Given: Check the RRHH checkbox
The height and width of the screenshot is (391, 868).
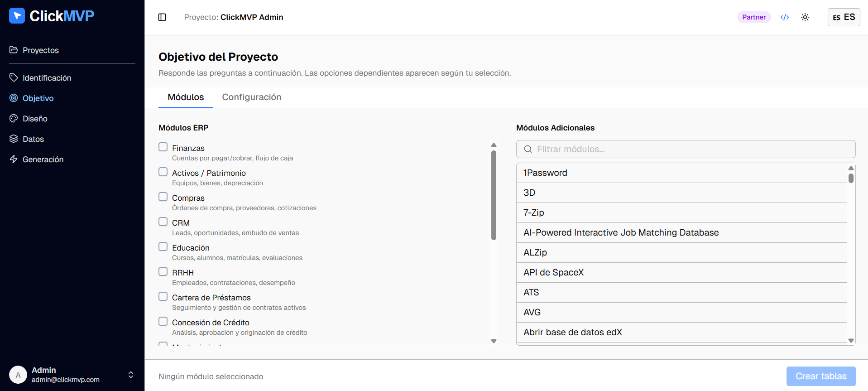Looking at the screenshot, I should [x=163, y=271].
